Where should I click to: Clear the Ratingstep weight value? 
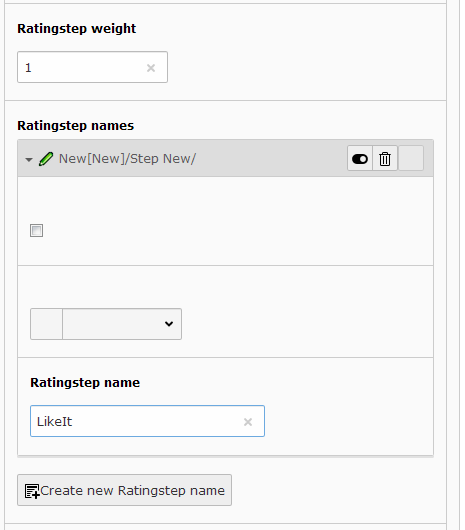coord(151,68)
